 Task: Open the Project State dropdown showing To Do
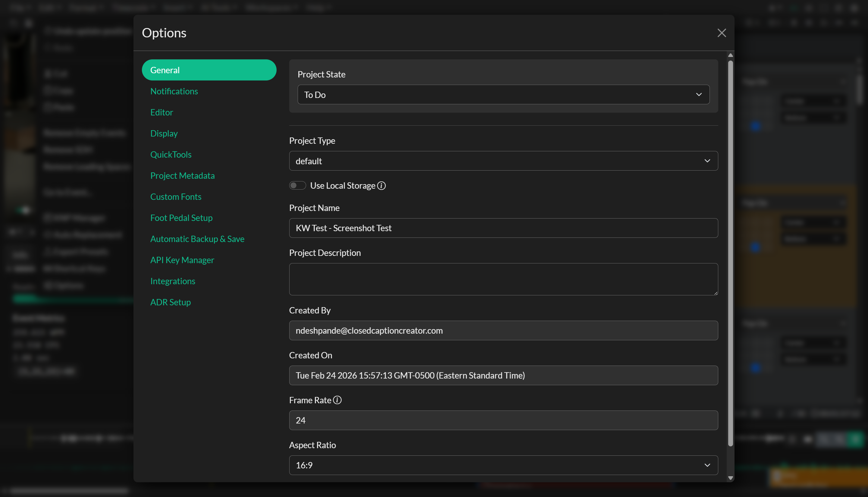pos(503,95)
